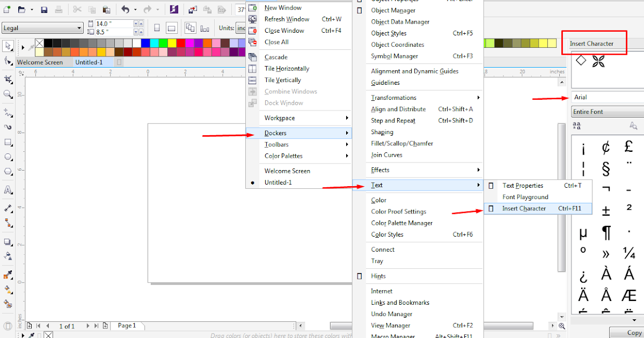Toggle portrait page orientation
The image size is (644, 338).
tap(156, 27)
